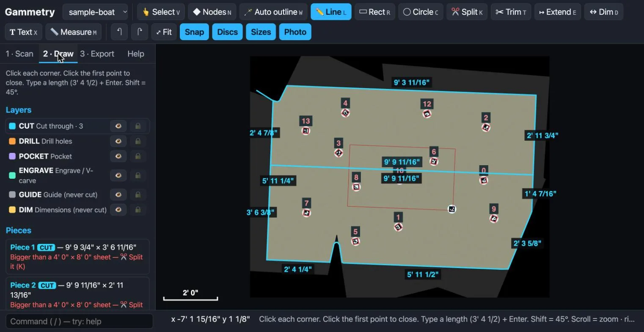
Task: Select the Auto outline wand tool
Action: [x=273, y=12]
